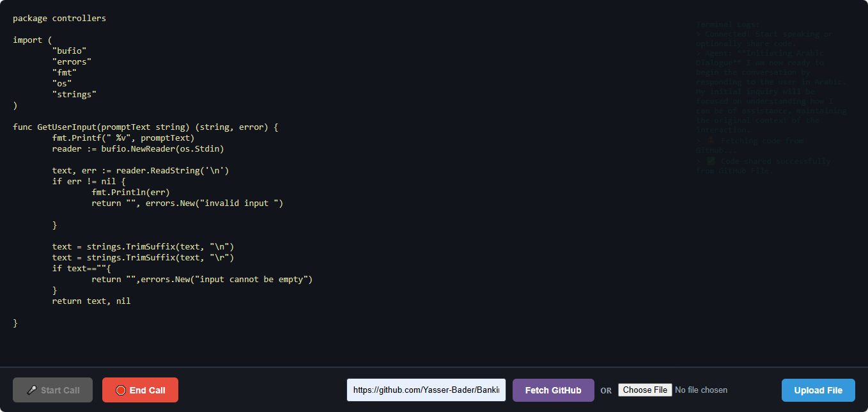Viewport: 868px width, 412px height.
Task: Click the 'No file chosen' label
Action: click(x=701, y=390)
